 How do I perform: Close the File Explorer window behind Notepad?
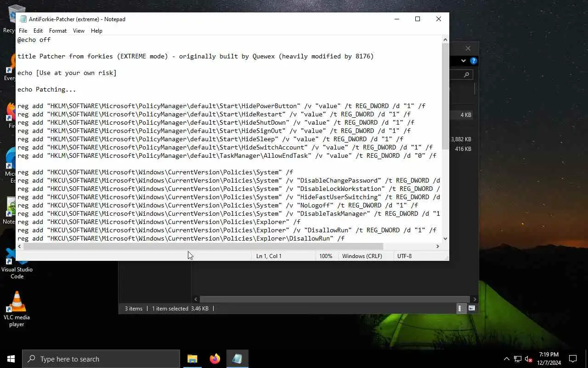[468, 48]
